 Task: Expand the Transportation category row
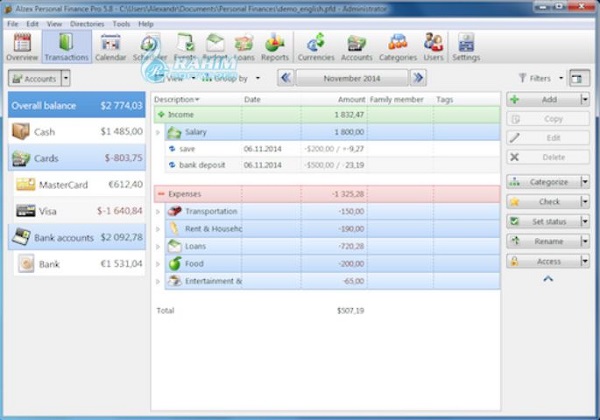tap(158, 212)
